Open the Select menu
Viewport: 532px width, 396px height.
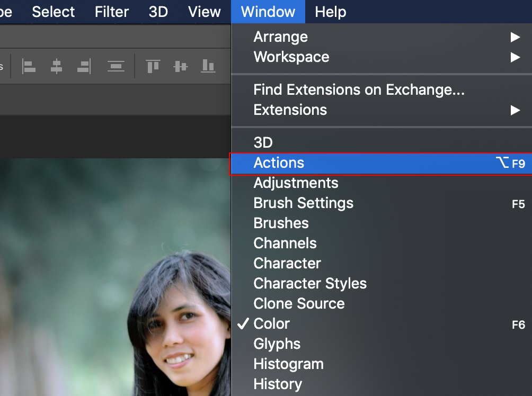click(53, 11)
